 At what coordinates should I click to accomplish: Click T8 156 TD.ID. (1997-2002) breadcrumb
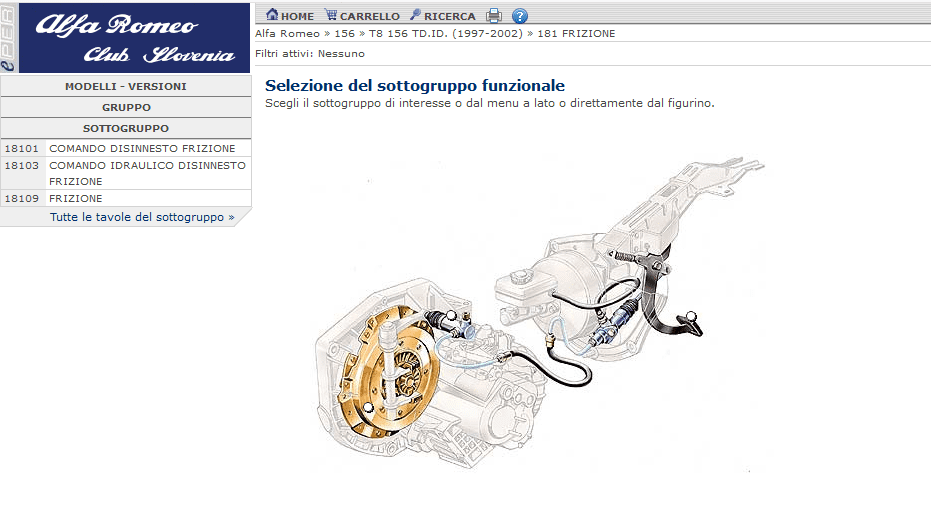pos(446,34)
